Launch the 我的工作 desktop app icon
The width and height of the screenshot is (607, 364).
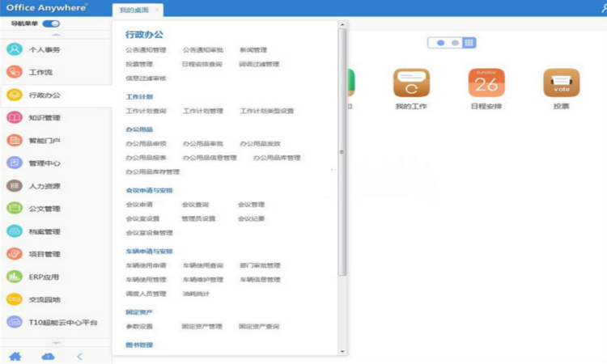411,83
